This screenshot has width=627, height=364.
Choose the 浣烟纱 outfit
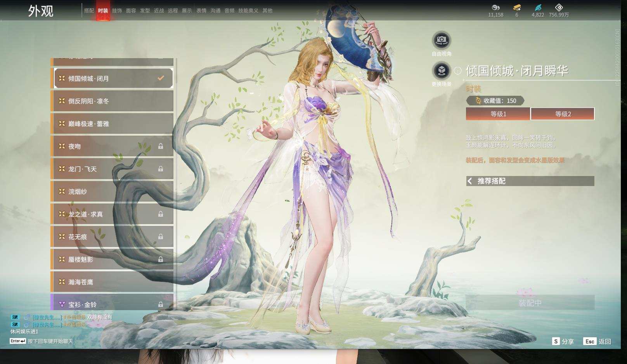click(x=112, y=191)
